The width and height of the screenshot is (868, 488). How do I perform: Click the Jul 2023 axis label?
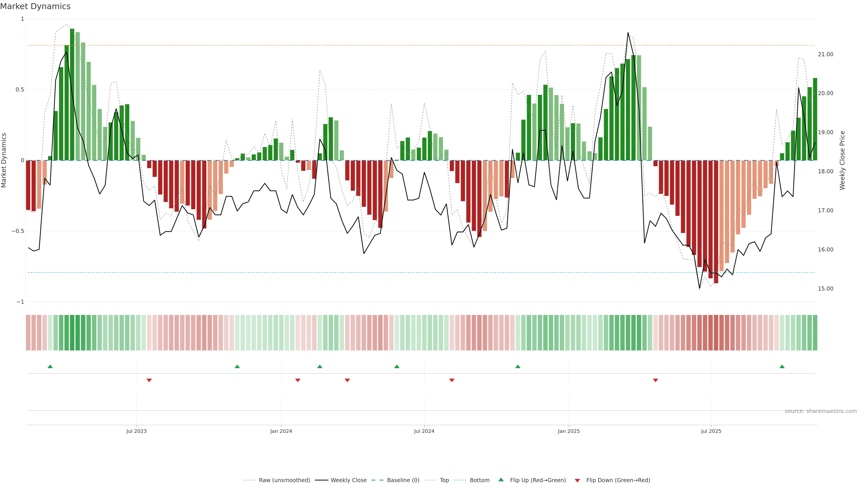(137, 431)
